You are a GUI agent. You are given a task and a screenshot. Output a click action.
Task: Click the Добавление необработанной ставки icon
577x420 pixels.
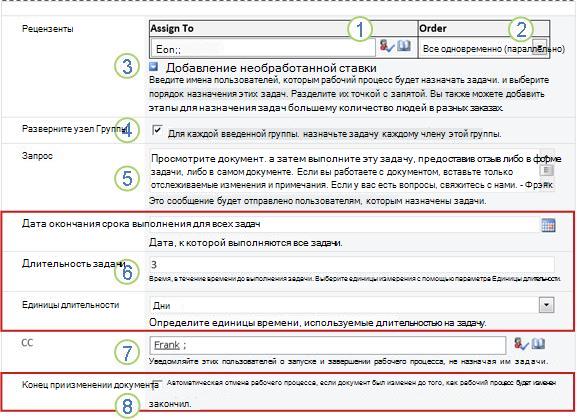[x=153, y=66]
